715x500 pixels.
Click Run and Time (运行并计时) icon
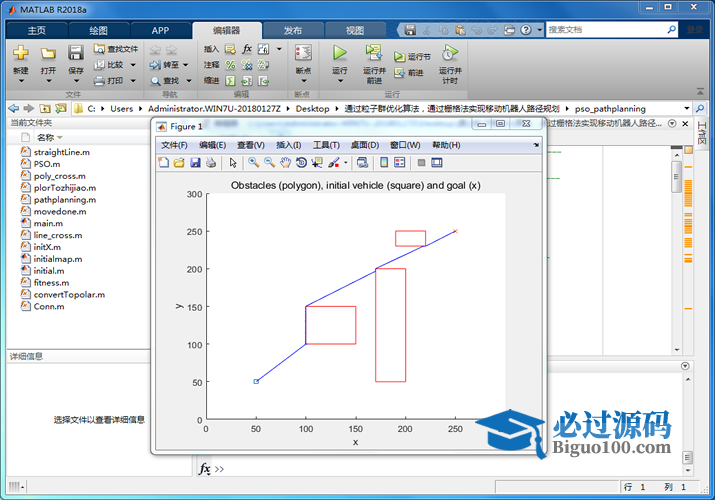tap(450, 53)
